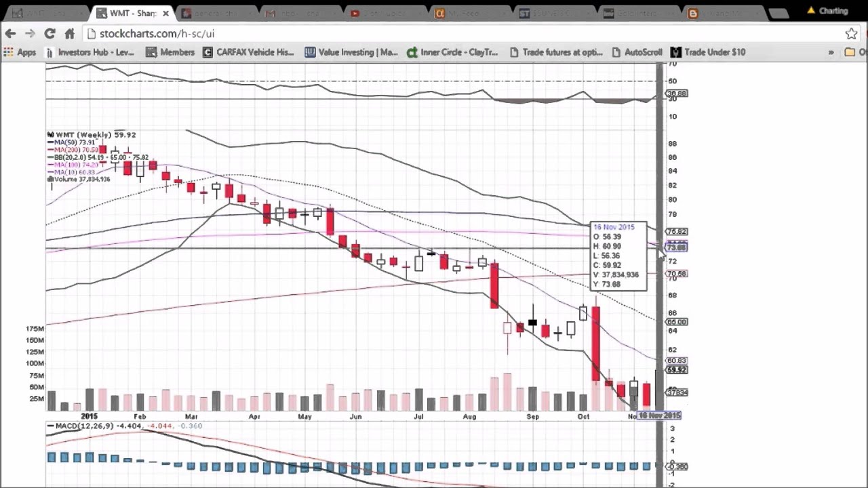The image size is (868, 488).
Task: Switch to the Gmail inbox tab
Action: point(302,13)
